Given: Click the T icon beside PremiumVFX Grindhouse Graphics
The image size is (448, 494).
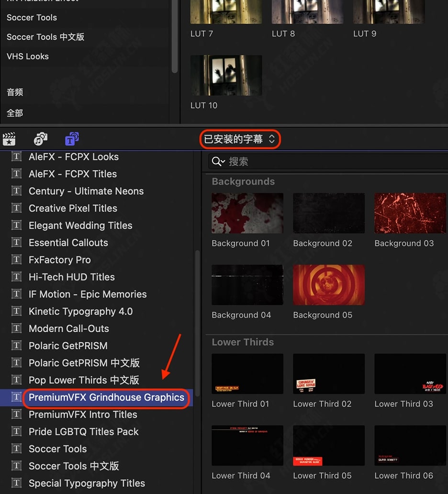Looking at the screenshot, I should 16,397.
